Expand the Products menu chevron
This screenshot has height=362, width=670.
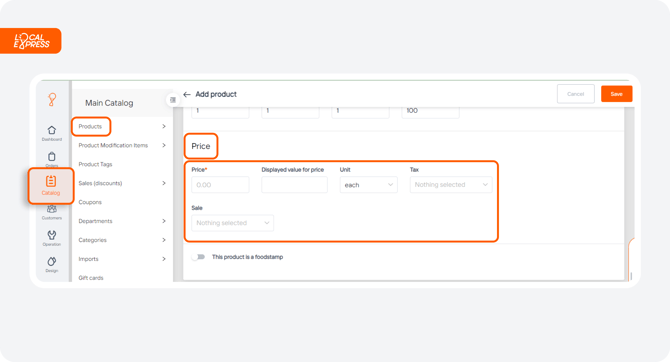pyautogui.click(x=164, y=127)
